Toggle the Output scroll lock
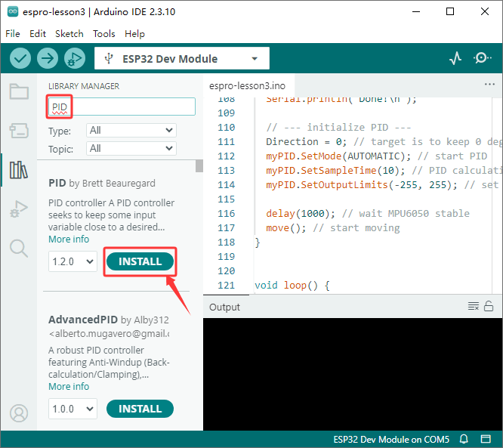The width and height of the screenshot is (503, 448). (x=488, y=306)
